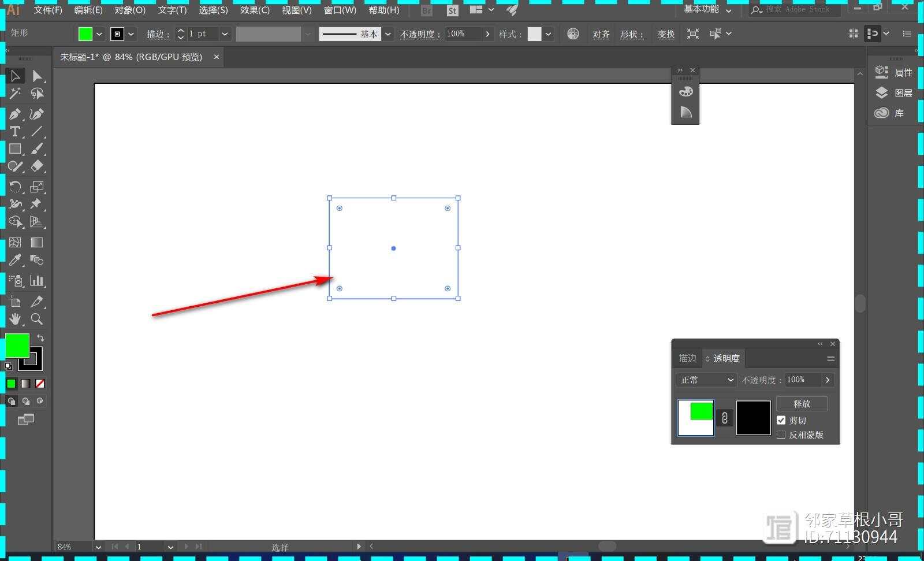The width and height of the screenshot is (924, 561).
Task: Open the 库 libraries panel
Action: tap(889, 113)
